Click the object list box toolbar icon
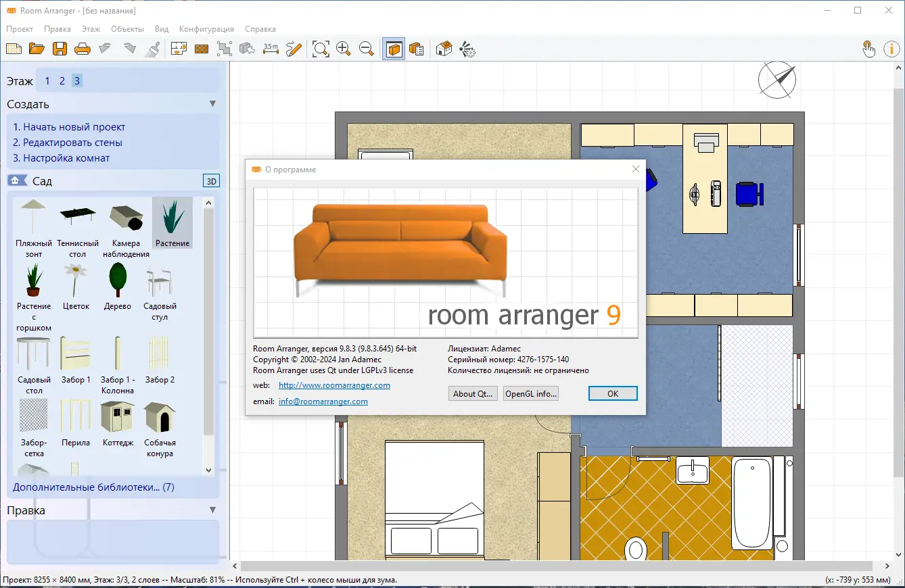Screen dimensions: 905x588 tap(417, 49)
